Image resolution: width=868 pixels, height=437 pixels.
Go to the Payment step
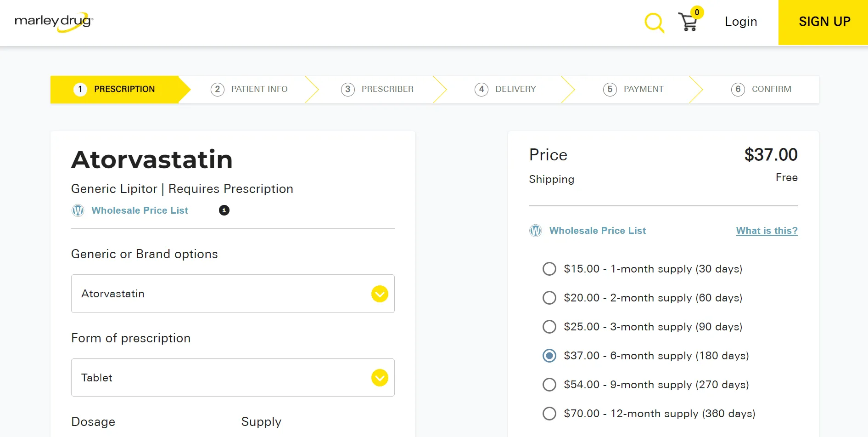tap(633, 89)
